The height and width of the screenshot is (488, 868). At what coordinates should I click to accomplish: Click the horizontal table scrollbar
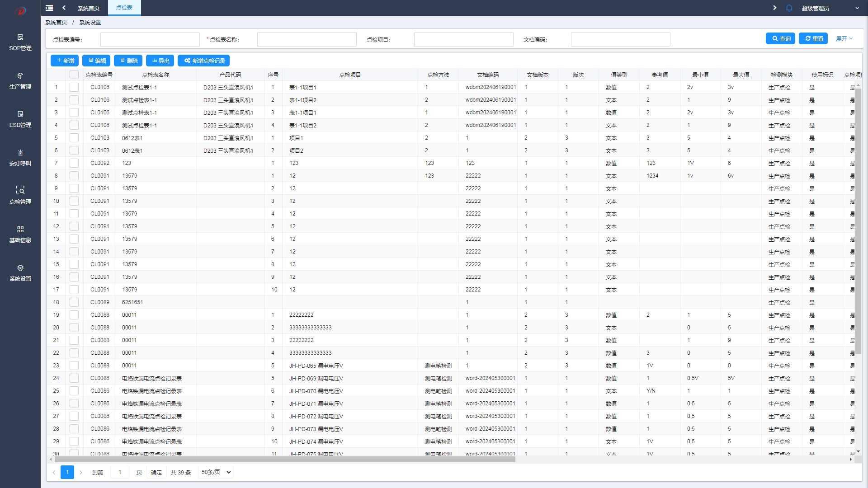pyautogui.click(x=285, y=459)
